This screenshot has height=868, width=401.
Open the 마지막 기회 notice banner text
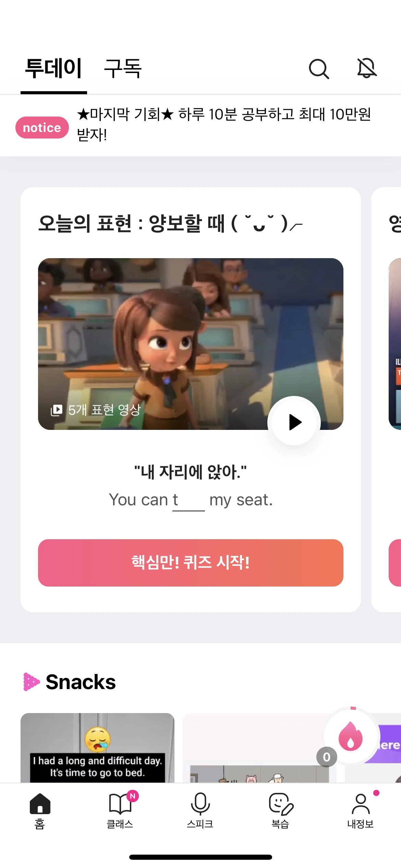(x=224, y=124)
